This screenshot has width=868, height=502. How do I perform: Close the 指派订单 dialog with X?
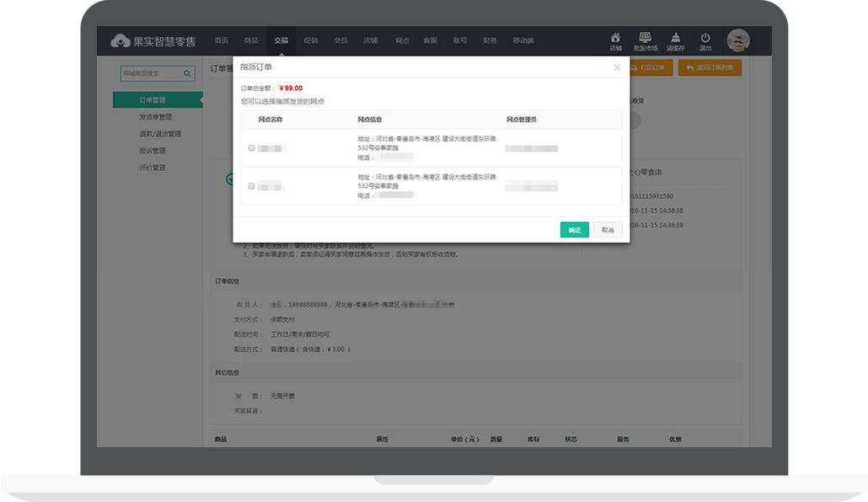point(617,67)
